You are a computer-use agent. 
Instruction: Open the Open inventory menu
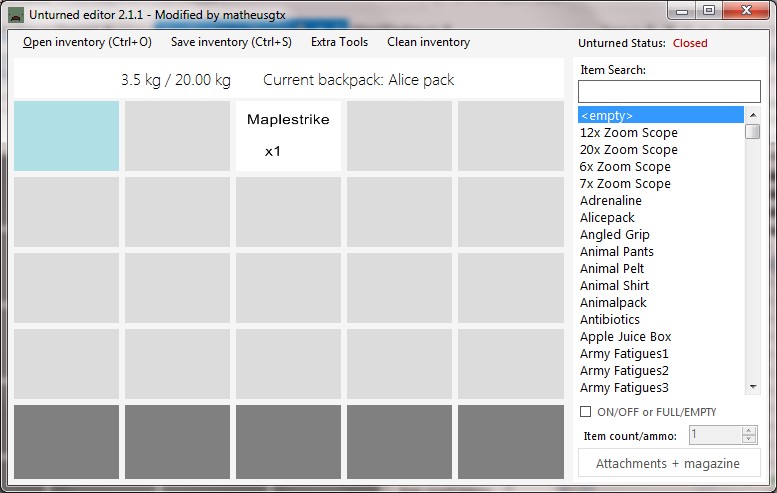coord(87,42)
